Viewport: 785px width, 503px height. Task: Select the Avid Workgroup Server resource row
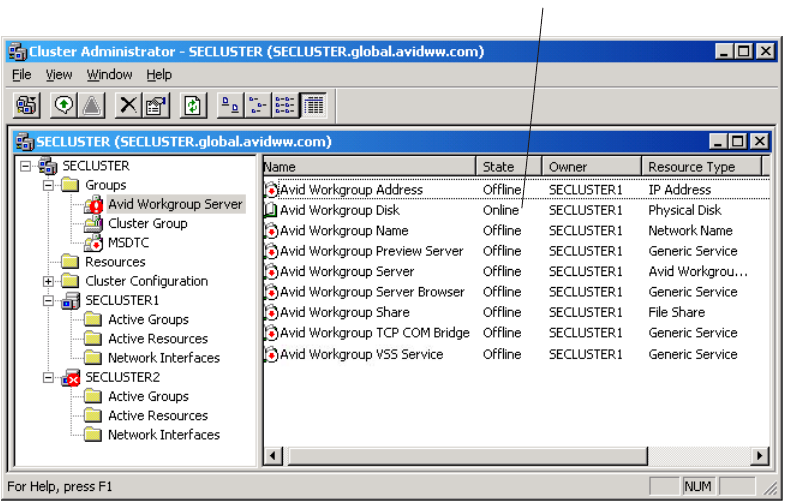[x=347, y=272]
